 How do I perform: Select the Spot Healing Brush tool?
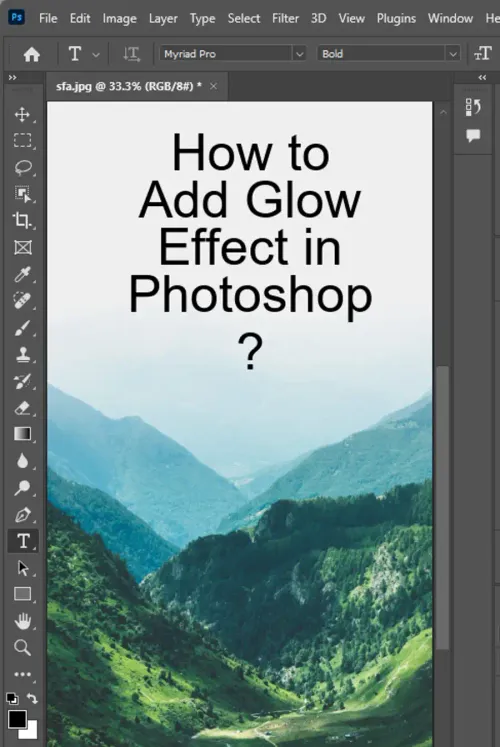(22, 301)
